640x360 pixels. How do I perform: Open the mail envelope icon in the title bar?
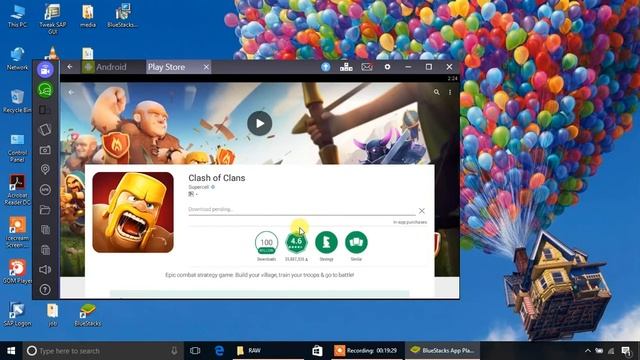tap(367, 67)
